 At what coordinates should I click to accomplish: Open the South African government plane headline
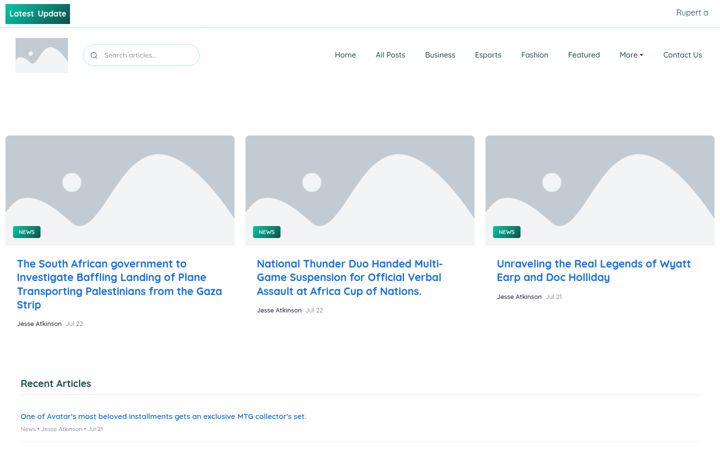[x=119, y=284]
